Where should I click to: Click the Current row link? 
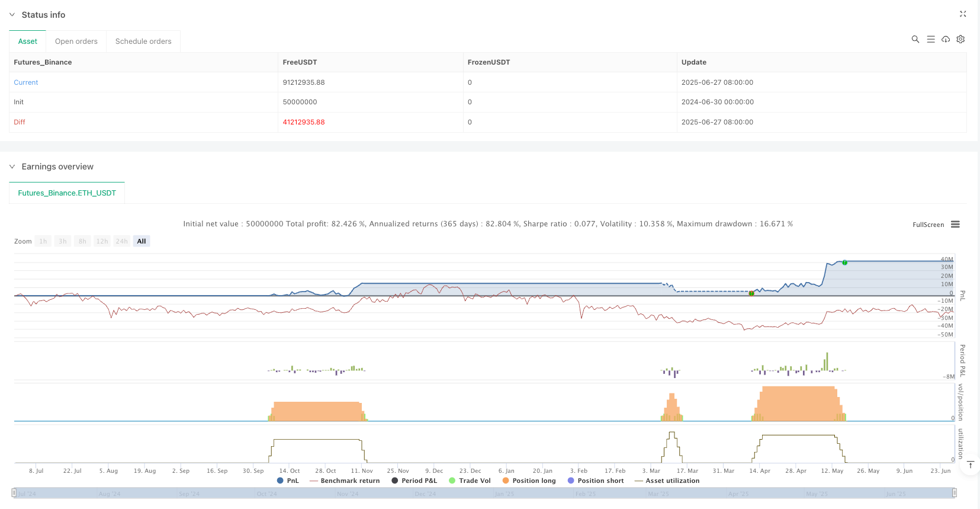(x=26, y=82)
